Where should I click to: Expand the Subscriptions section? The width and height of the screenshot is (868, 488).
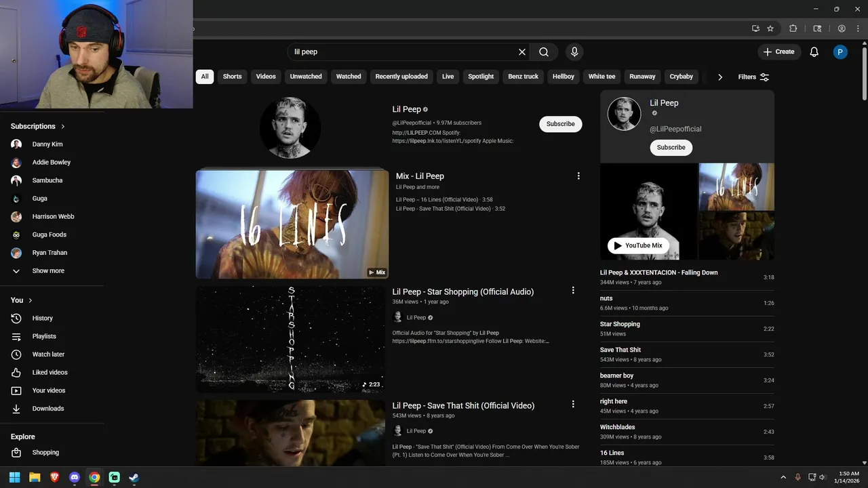pos(38,126)
